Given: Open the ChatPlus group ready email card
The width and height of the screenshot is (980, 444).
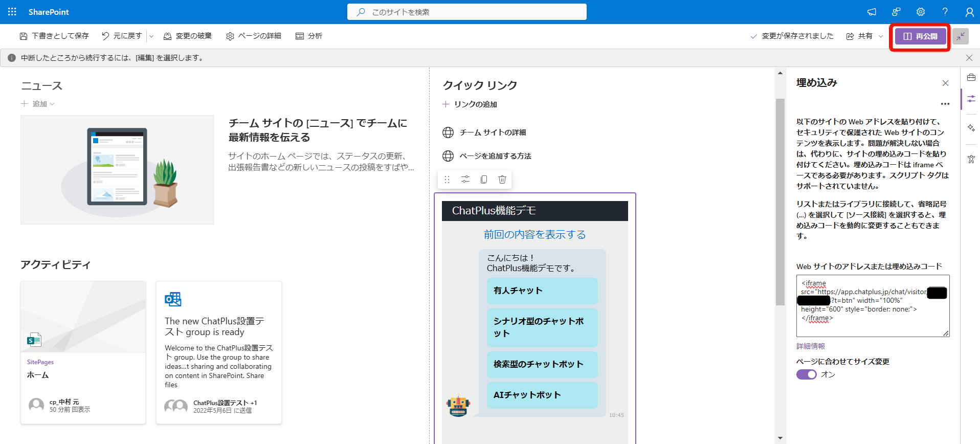Looking at the screenshot, I should pos(219,352).
